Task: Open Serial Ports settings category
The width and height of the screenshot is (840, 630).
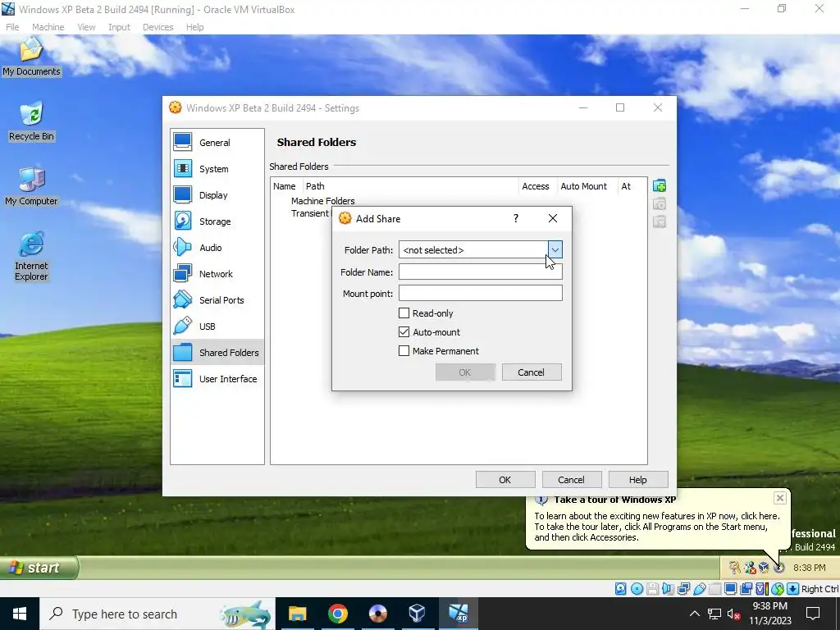Action: 217,300
